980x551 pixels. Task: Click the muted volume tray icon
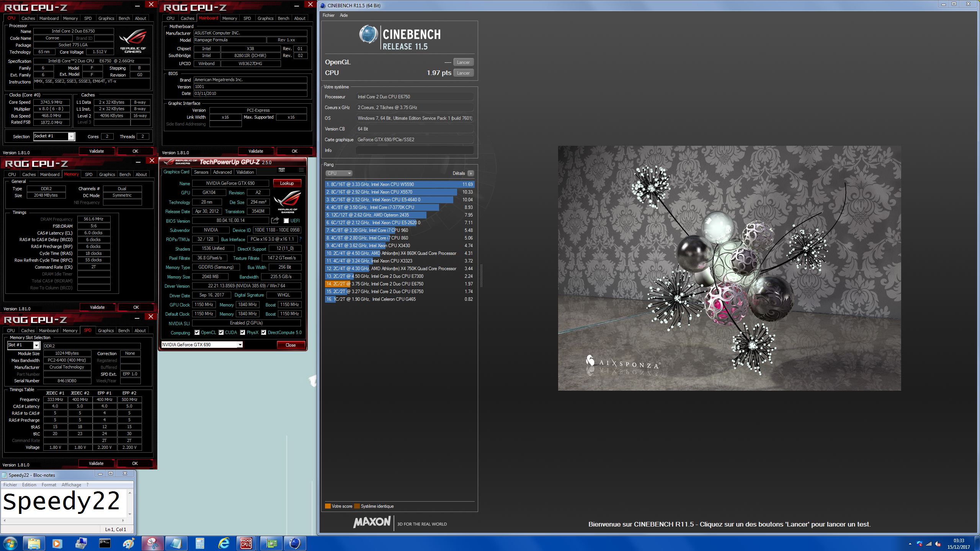(x=938, y=544)
